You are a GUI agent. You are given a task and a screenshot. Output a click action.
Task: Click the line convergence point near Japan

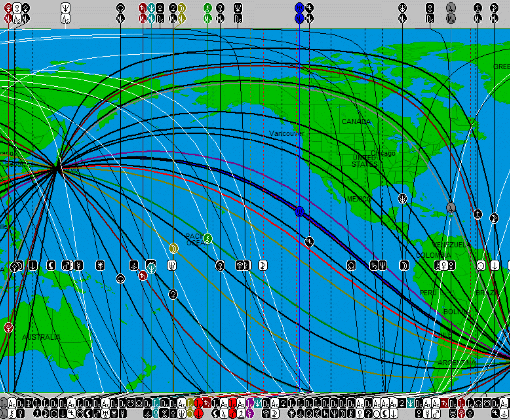(58, 169)
